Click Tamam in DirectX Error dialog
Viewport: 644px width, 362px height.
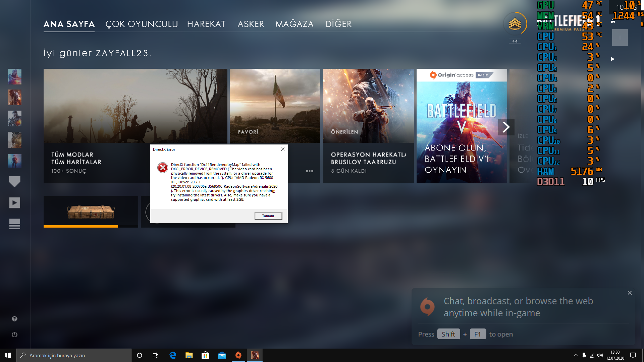point(268,216)
